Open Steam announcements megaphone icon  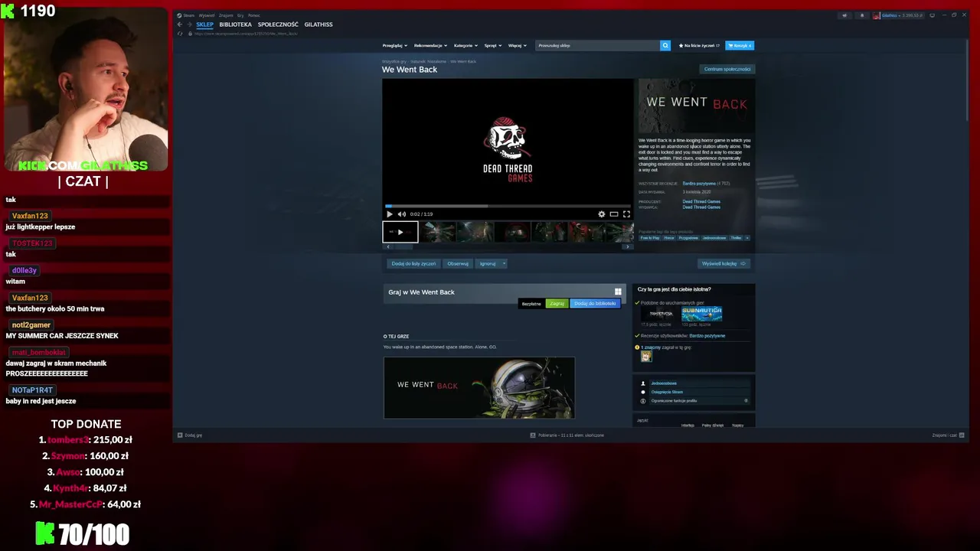pos(844,15)
